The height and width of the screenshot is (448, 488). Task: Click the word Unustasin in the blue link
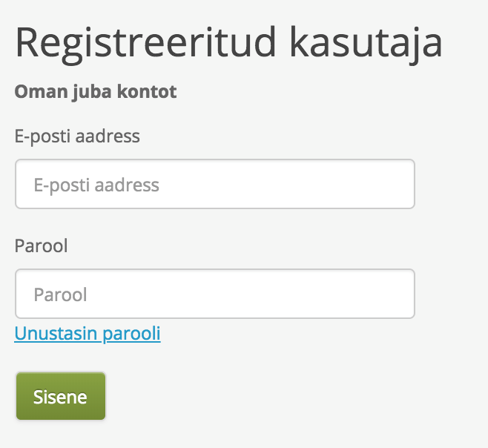[x=56, y=333]
